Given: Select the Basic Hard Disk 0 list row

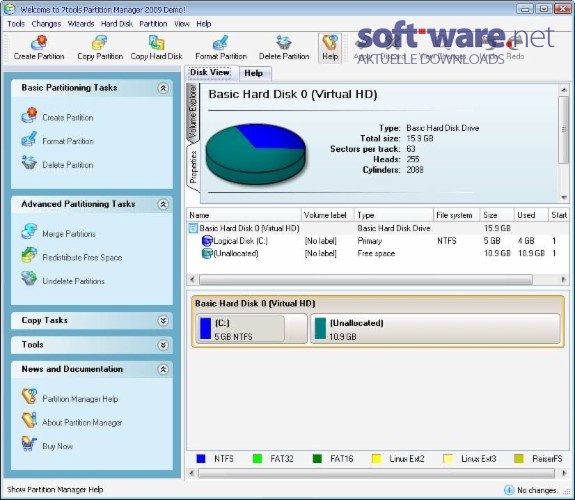Looking at the screenshot, I should 378,229.
